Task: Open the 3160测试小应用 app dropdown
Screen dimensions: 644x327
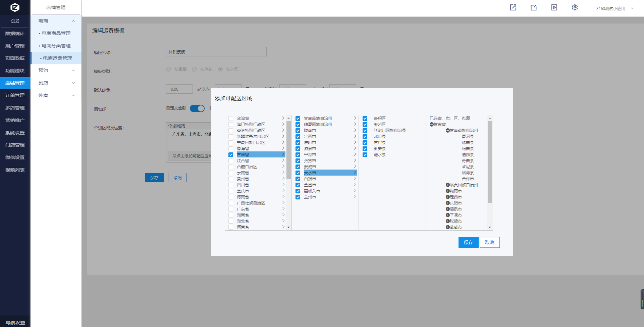Action: click(615, 8)
